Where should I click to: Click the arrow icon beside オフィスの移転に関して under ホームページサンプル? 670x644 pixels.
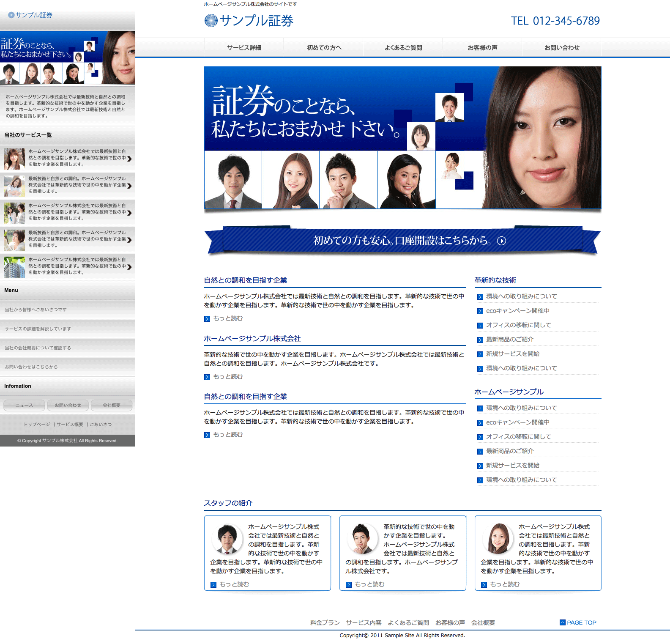[x=480, y=437]
